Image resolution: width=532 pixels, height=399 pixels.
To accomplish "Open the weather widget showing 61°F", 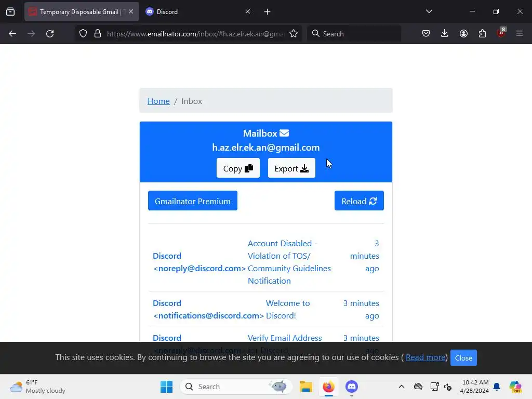I will [x=37, y=387].
